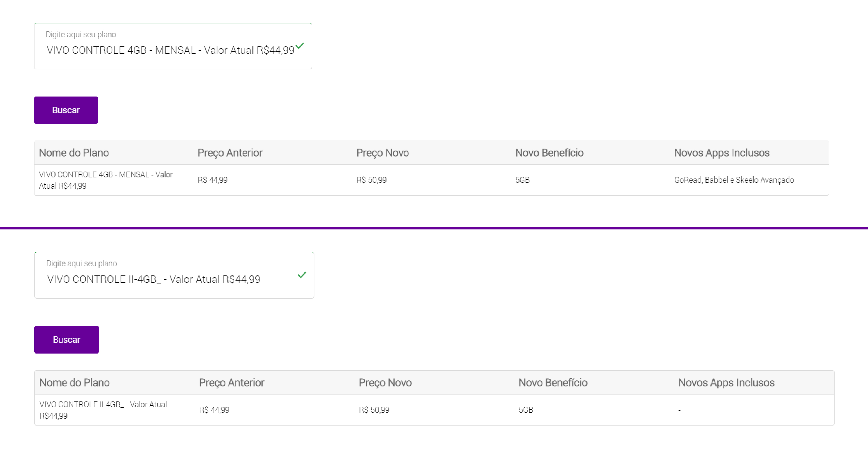The height and width of the screenshot is (452, 868).
Task: Select the GoRead, Babbel e Skeelo Avançado cell
Action: coord(734,180)
